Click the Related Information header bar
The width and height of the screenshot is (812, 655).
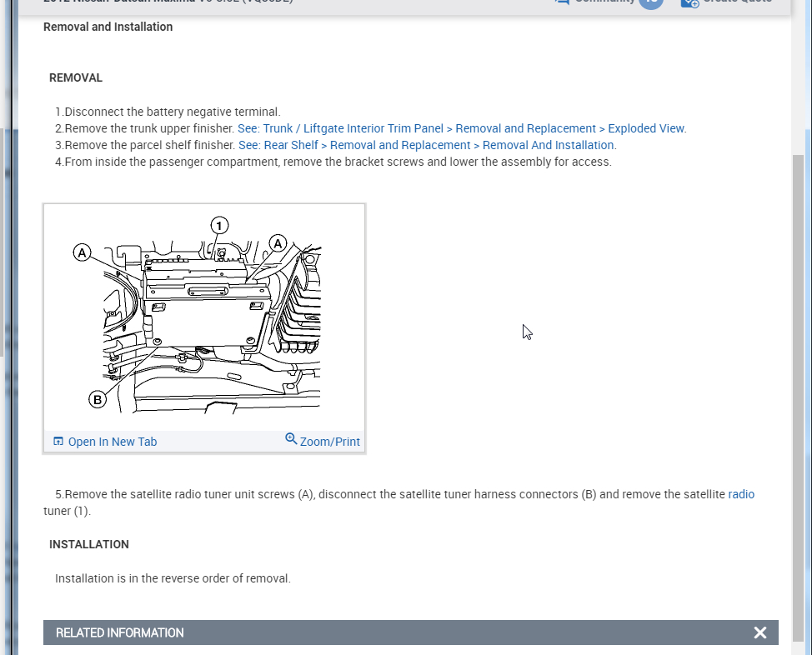pos(411,632)
